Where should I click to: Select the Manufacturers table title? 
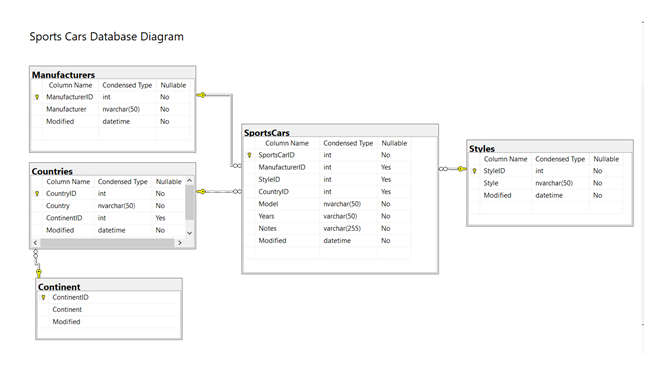click(x=64, y=75)
